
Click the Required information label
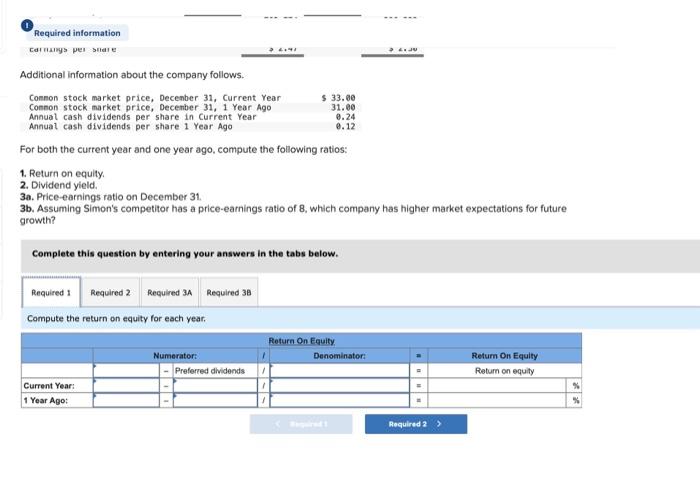pyautogui.click(x=77, y=33)
